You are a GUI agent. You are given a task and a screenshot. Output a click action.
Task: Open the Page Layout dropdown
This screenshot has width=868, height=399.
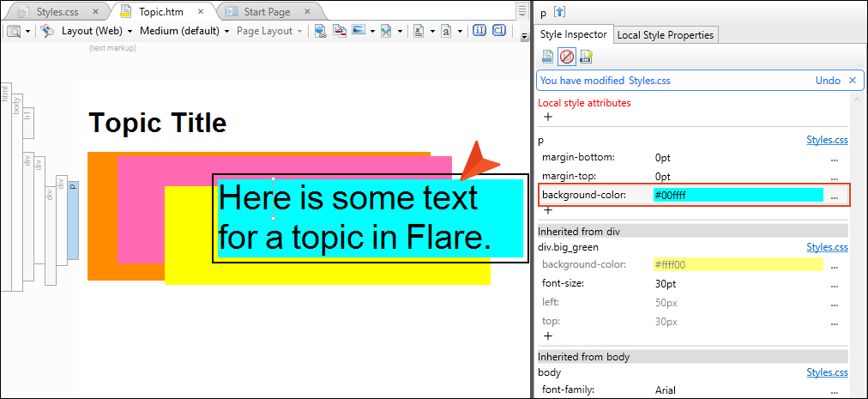[x=269, y=31]
